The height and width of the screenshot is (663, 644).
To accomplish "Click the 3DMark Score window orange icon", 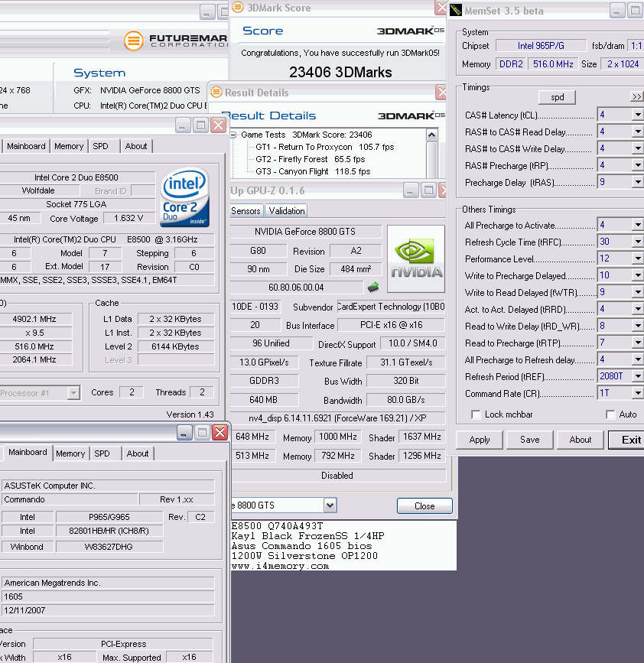I will (238, 7).
